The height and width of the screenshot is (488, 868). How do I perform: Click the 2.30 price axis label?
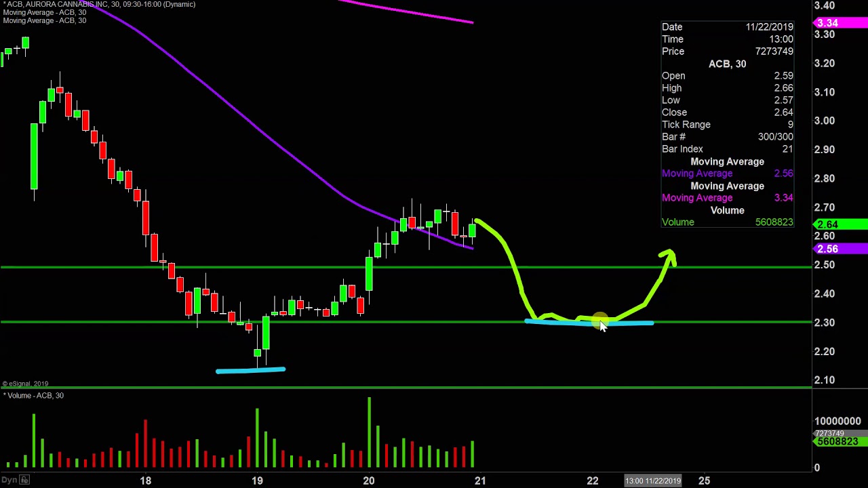tap(825, 323)
